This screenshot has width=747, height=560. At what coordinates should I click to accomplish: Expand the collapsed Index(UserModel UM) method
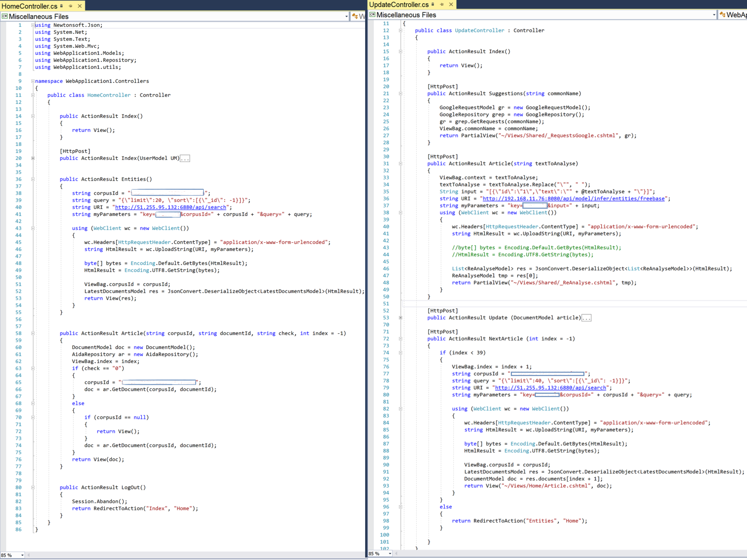pos(33,158)
